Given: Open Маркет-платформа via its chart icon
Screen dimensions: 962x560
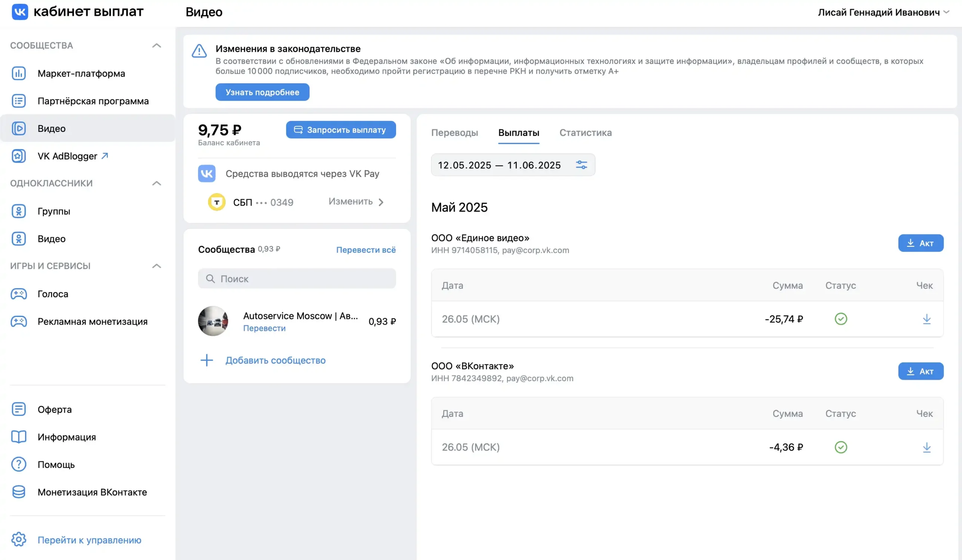Looking at the screenshot, I should (18, 73).
